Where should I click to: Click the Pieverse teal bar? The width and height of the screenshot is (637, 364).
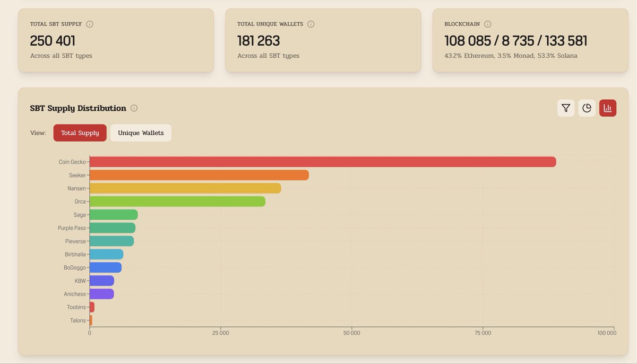point(111,241)
